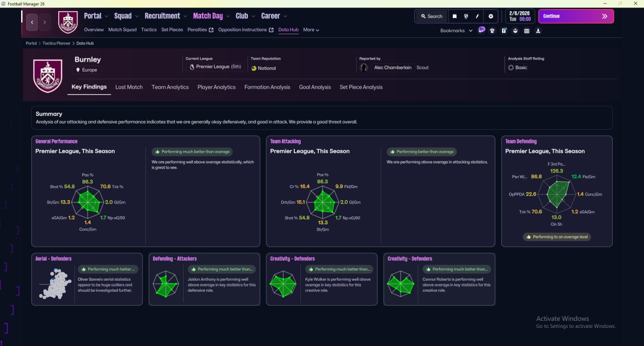Screen dimensions: 644x346
Task: Click the Continue button
Action: tap(576, 16)
